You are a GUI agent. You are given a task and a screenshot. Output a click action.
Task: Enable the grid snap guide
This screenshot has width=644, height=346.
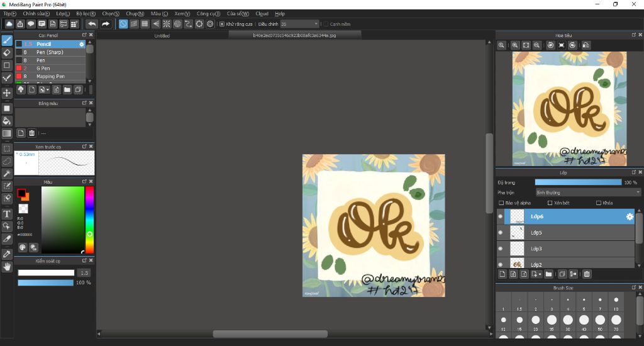click(145, 24)
